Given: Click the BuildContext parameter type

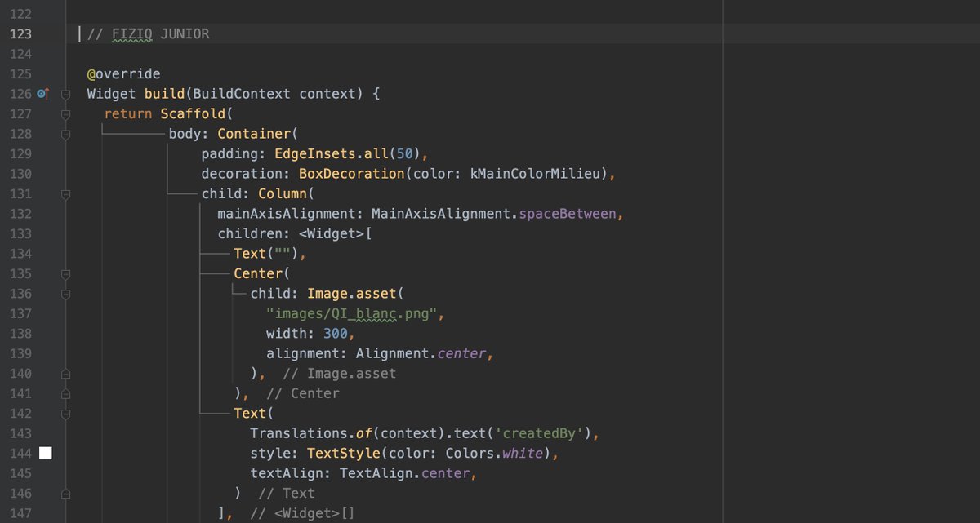Looking at the screenshot, I should click(242, 94).
